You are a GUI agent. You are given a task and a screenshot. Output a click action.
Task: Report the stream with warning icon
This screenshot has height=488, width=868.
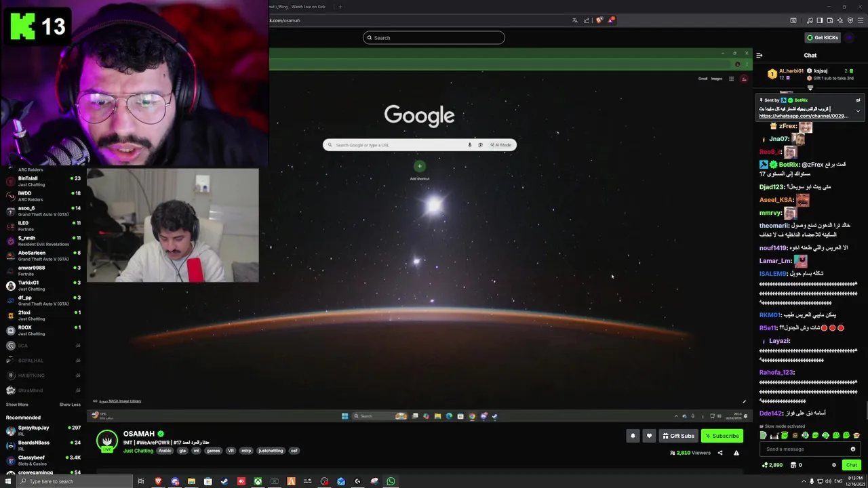pyautogui.click(x=736, y=453)
